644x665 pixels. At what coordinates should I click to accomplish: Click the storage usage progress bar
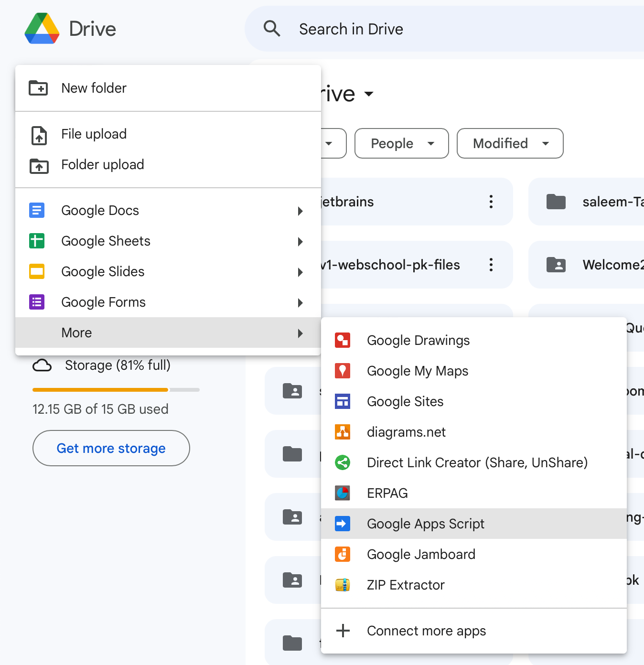pyautogui.click(x=116, y=390)
